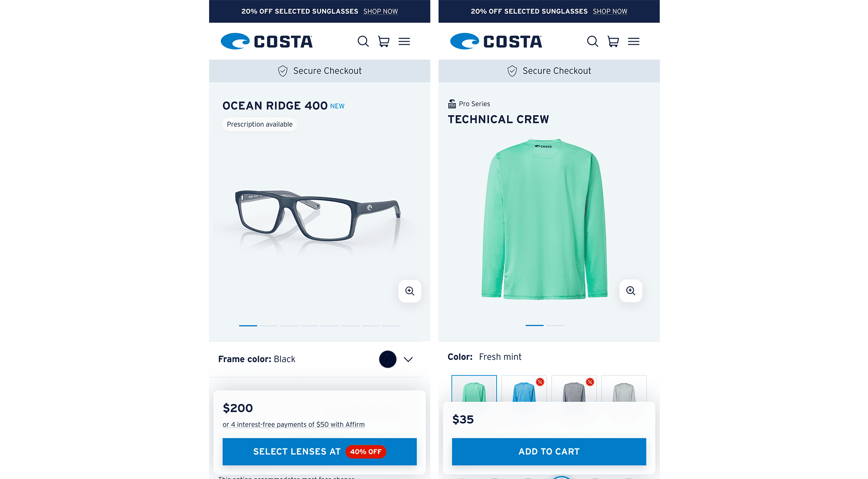Go to second image indicator of shirt carousel
The height and width of the screenshot is (479, 868).
(x=555, y=325)
